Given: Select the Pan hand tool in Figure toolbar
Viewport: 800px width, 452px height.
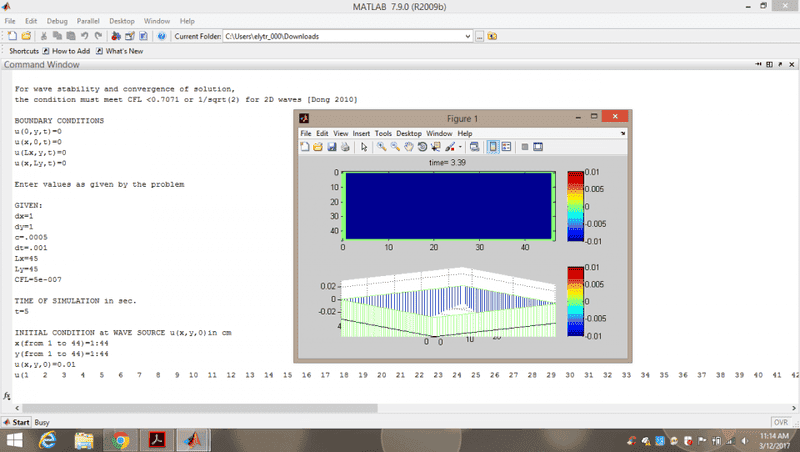Looking at the screenshot, I should tap(408, 147).
